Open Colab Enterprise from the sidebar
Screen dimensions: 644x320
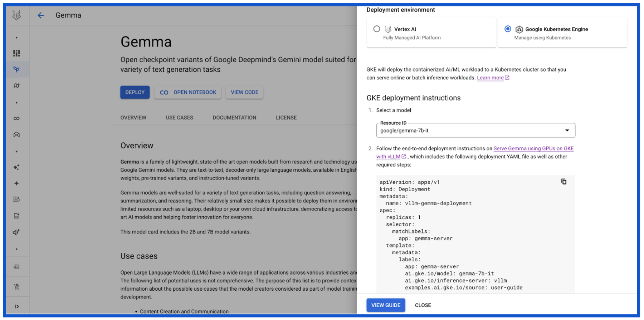pyautogui.click(x=16, y=118)
